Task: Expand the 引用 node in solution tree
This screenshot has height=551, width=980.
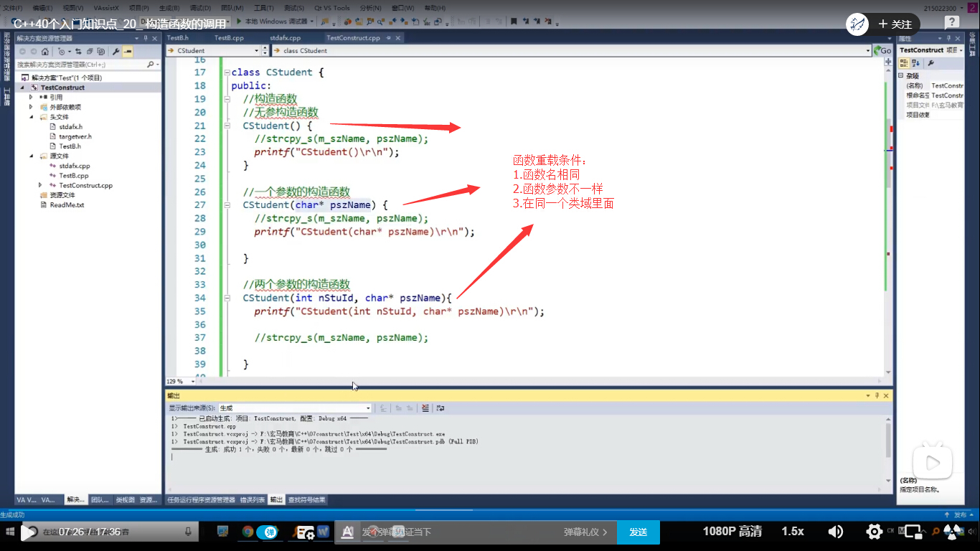Action: (31, 97)
